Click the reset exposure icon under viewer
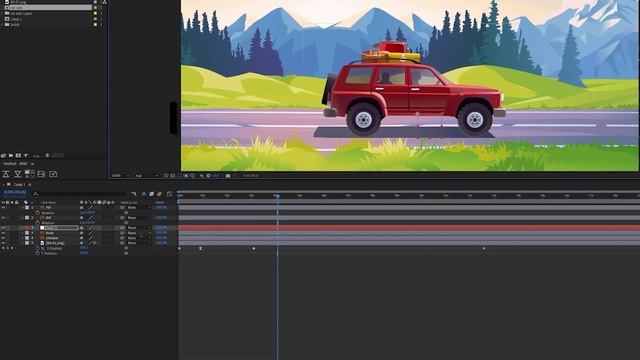This screenshot has height=360, width=640. (208, 176)
